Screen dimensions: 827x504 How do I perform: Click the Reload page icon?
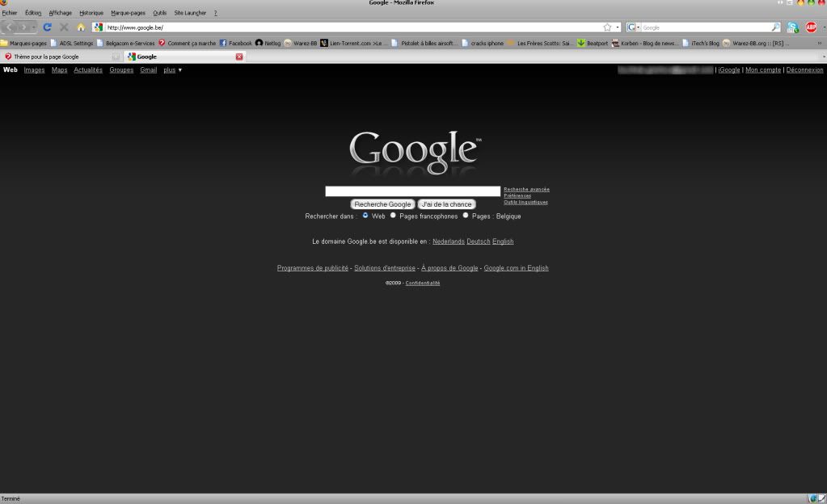pos(48,27)
